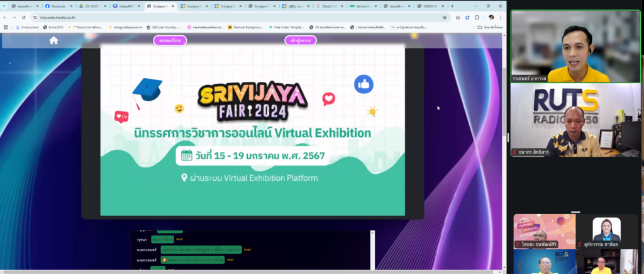The width and height of the screenshot is (644, 274).
Task: Click the chat message timestamped 10:53
Action: (201, 249)
